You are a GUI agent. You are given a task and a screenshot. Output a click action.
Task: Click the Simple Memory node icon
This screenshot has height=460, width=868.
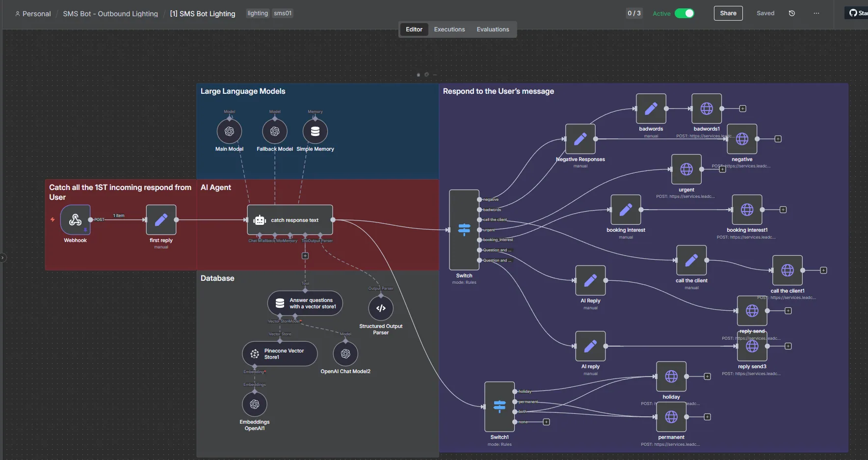pyautogui.click(x=315, y=132)
